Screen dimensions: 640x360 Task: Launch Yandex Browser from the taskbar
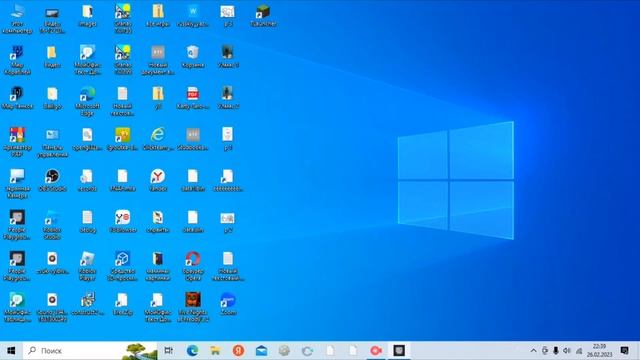(x=238, y=351)
